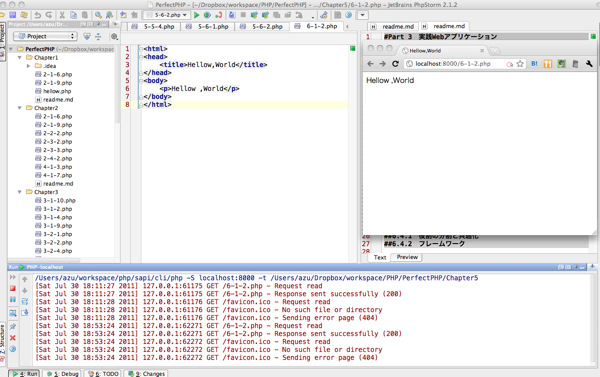600x377 pixels.
Task: Open the 6: TODO tool window
Action: click(103, 374)
